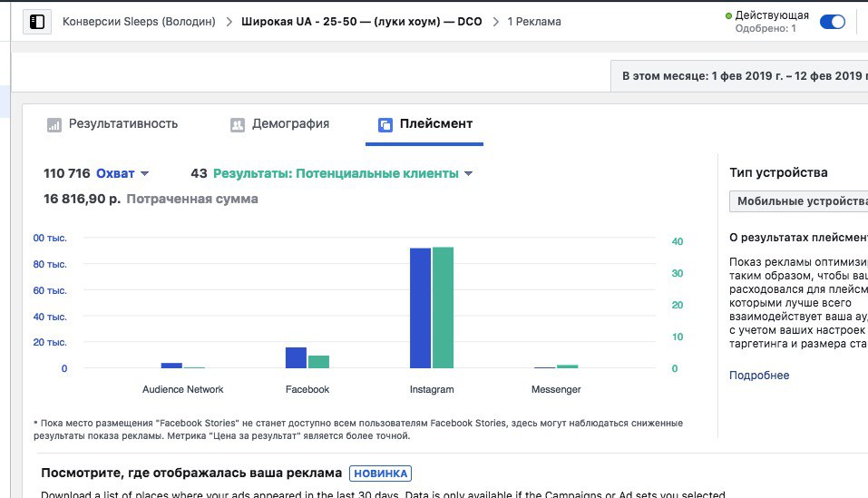Click the Демография people icon

(x=238, y=125)
